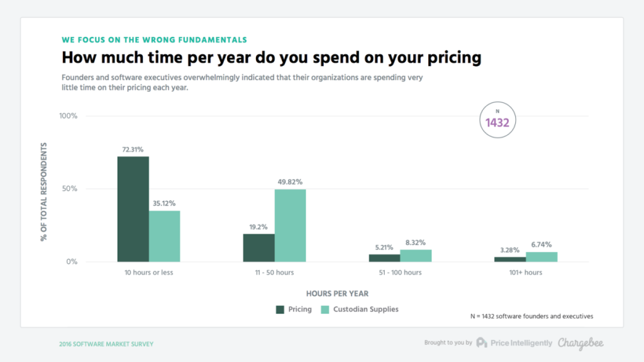Click the Custodian Supplies legend swatch

(325, 309)
